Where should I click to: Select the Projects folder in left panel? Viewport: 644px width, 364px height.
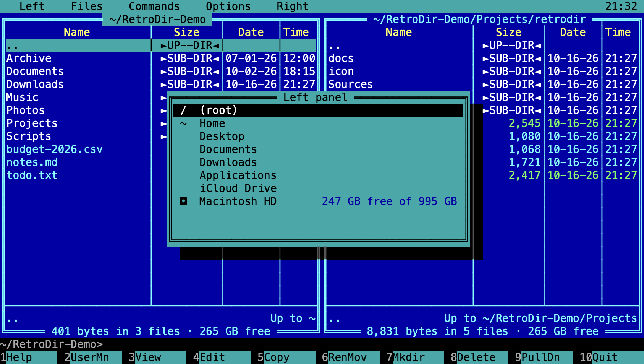pyautogui.click(x=32, y=123)
